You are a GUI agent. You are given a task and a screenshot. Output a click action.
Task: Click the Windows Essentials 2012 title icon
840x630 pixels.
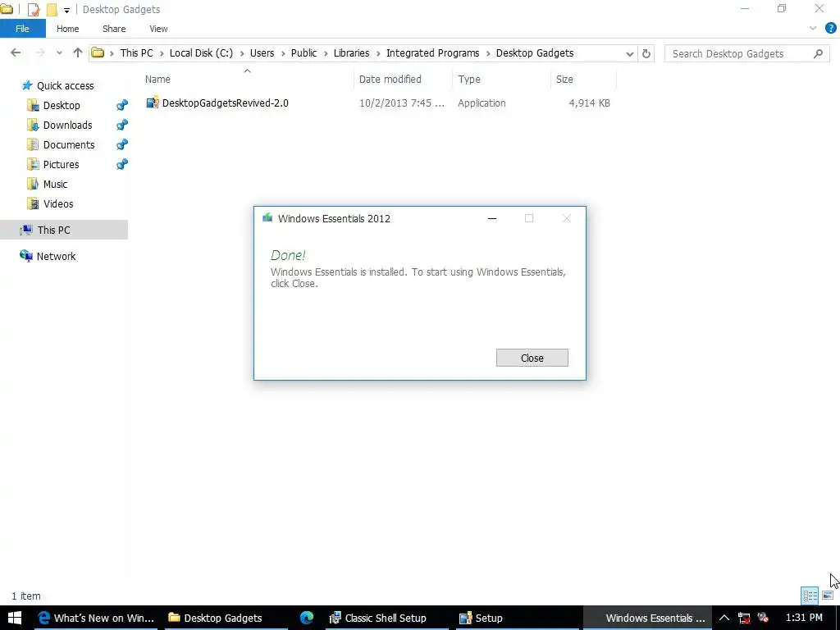click(267, 217)
